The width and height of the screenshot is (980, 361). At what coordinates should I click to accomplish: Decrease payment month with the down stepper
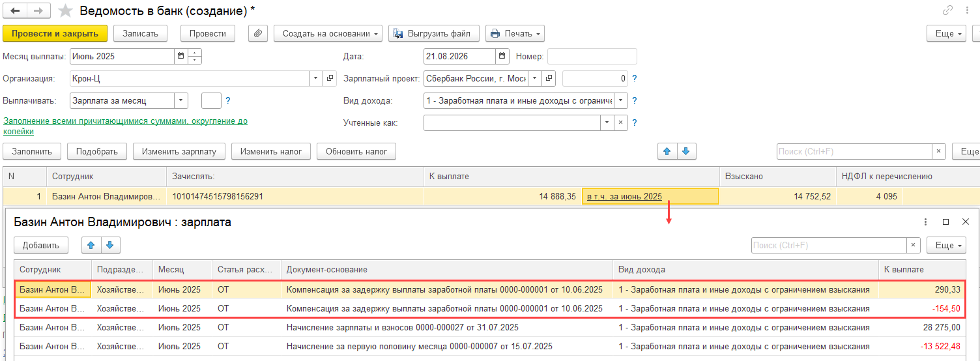pos(195,60)
